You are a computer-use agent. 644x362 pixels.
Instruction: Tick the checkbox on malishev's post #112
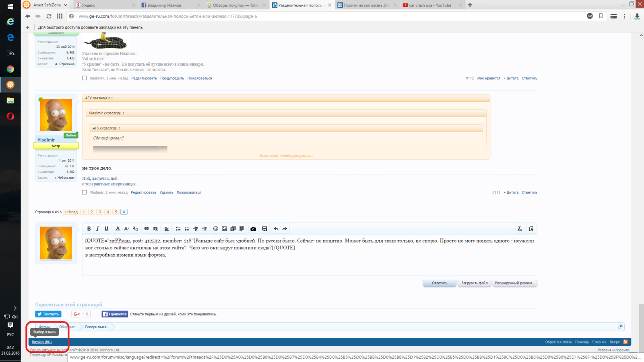point(85,78)
